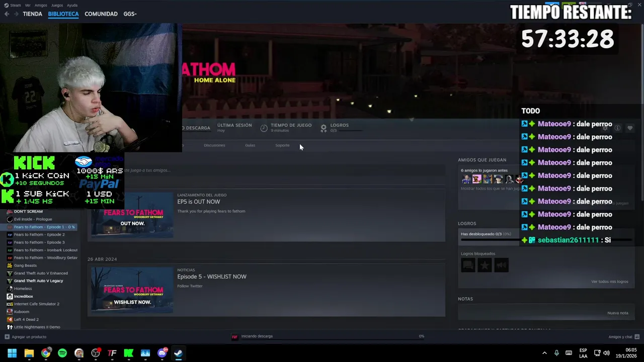This screenshot has height=362, width=644.
Task: Go forward with the Steam forward arrow
Action: click(x=16, y=14)
